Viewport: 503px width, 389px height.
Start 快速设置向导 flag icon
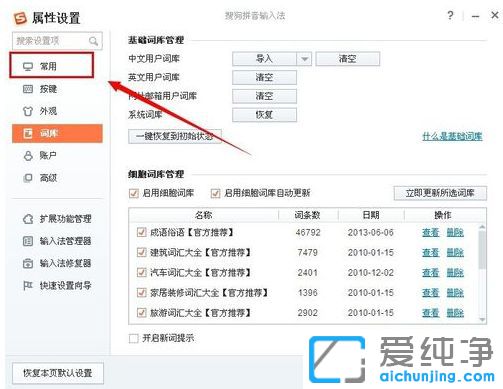click(28, 285)
